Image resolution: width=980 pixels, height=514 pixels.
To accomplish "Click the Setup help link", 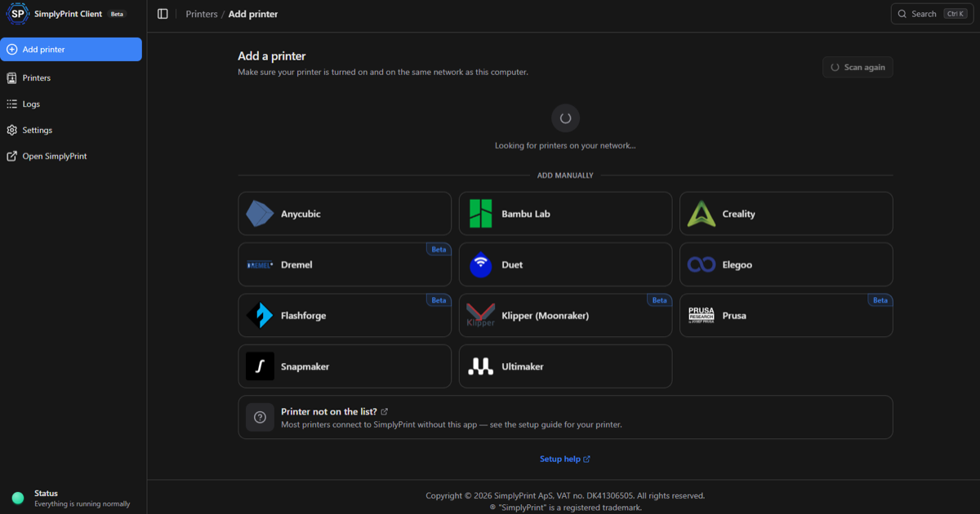I will [565, 459].
